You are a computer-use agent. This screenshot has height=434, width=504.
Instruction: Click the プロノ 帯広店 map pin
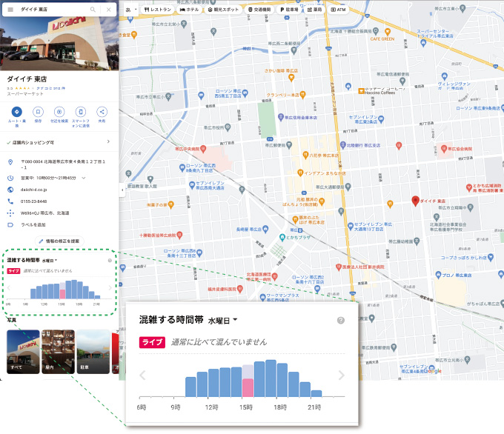pyautogui.click(x=438, y=275)
